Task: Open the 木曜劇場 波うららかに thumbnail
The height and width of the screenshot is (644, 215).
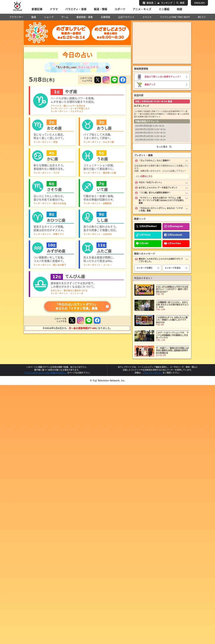Action: pos(144,305)
